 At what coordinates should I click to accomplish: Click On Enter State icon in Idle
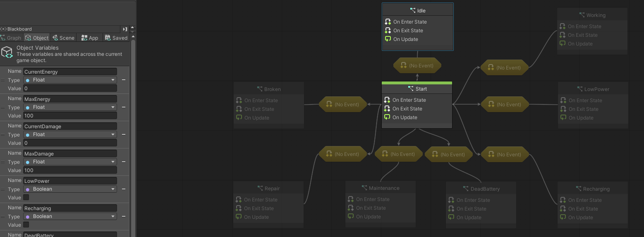388,22
